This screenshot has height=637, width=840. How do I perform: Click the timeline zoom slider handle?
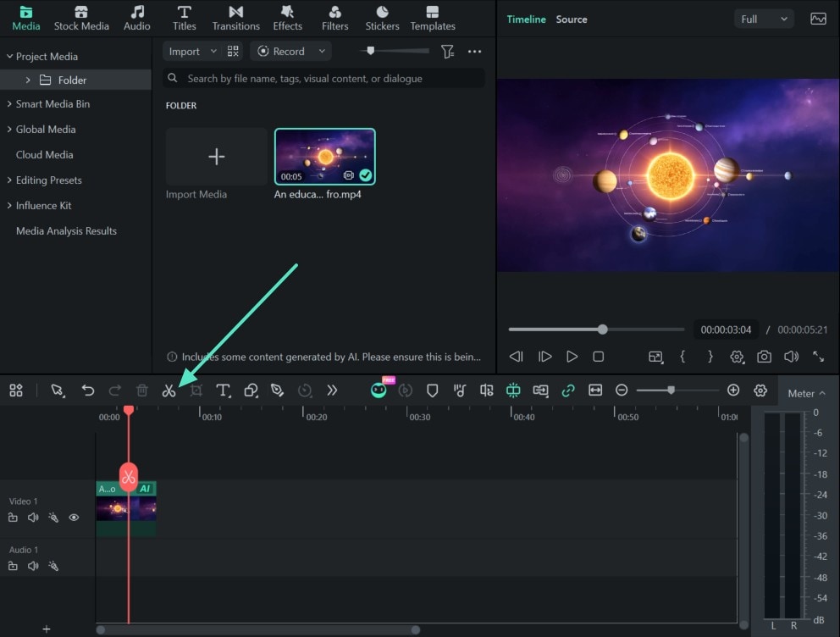coord(671,390)
